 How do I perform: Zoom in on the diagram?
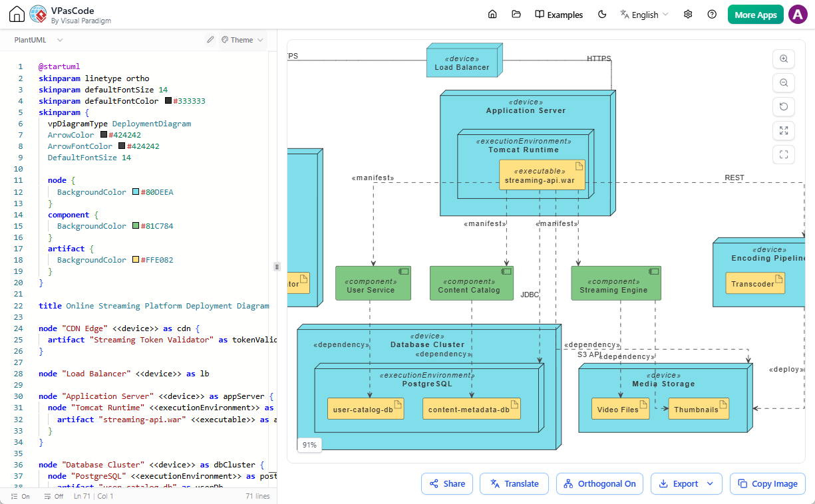pyautogui.click(x=784, y=59)
